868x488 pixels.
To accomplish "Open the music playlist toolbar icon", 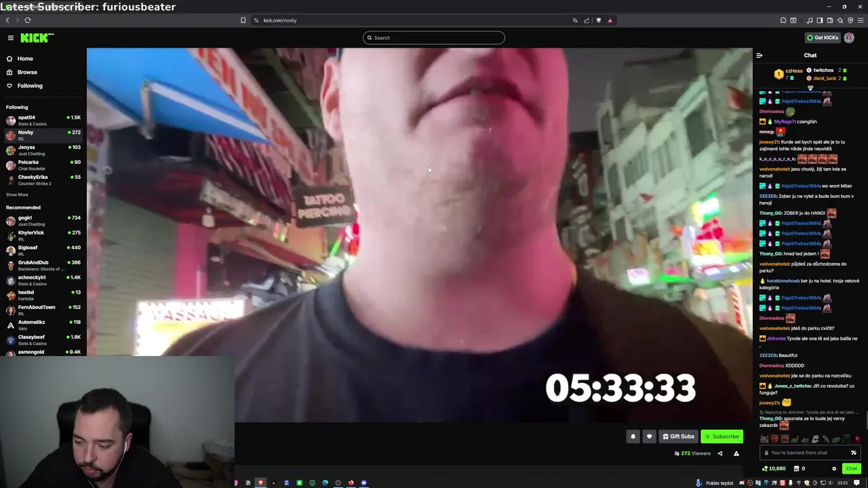I will 810,20.
